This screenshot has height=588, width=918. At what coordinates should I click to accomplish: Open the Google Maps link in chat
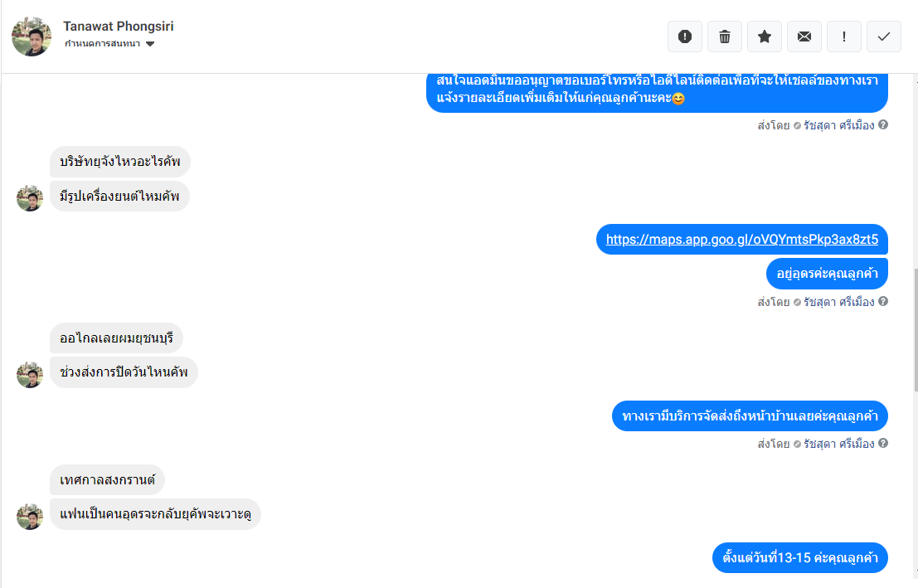(x=741, y=239)
